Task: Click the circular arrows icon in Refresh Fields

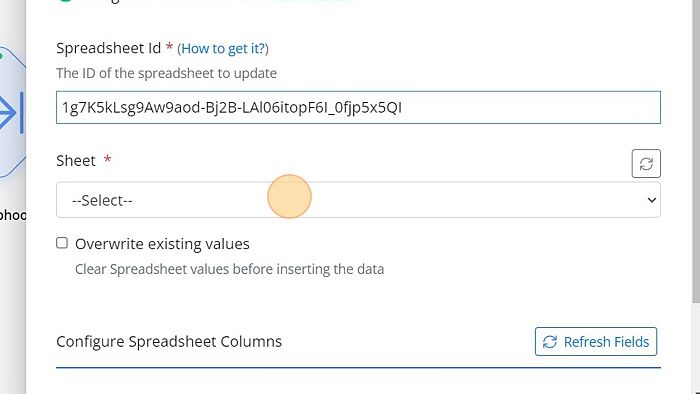Action: pos(550,342)
